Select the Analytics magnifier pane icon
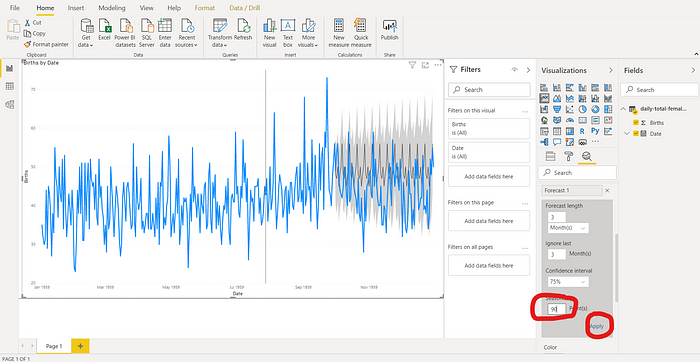Viewport: 700px width, 362px height. point(587,156)
